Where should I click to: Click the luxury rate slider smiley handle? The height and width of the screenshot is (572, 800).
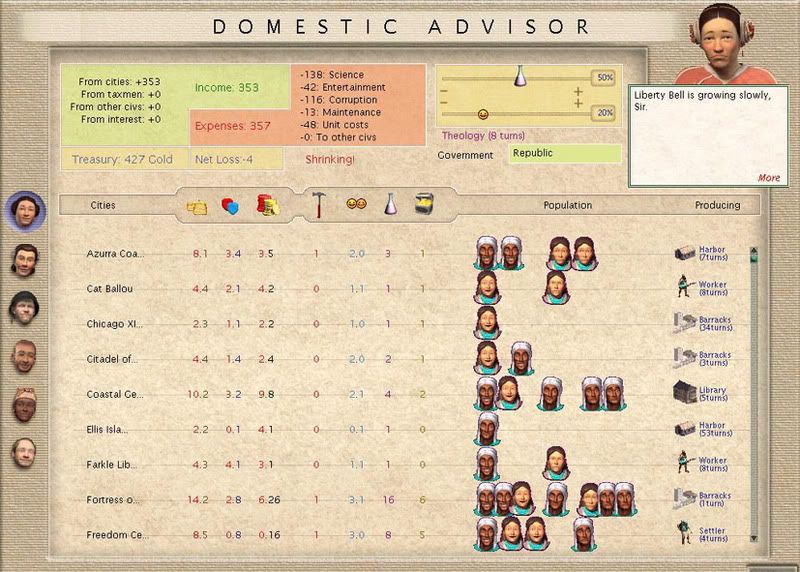pos(483,114)
